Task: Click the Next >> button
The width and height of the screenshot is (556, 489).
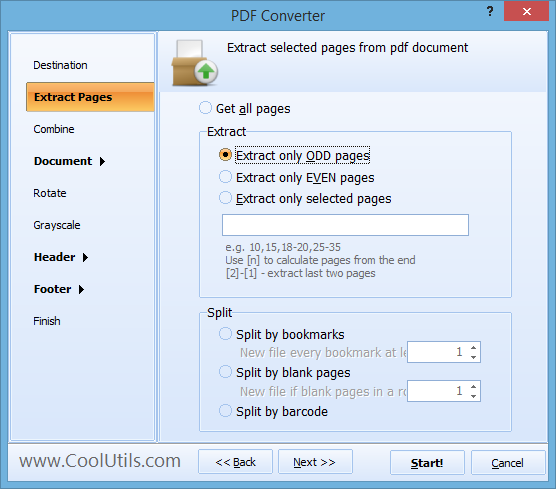Action: (315, 462)
